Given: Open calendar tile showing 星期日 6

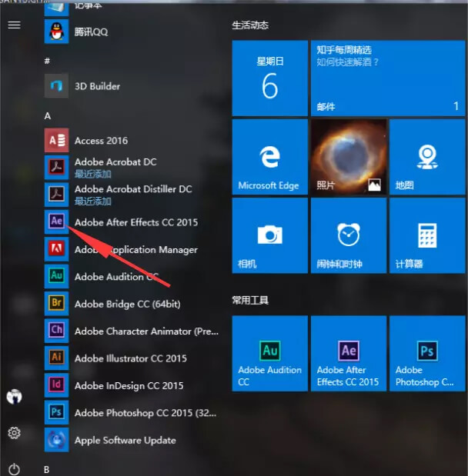Looking at the screenshot, I should click(x=270, y=78).
